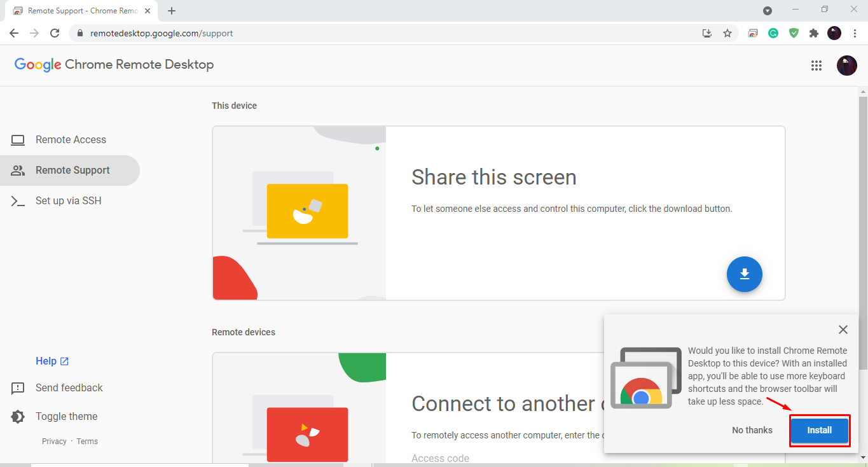
Task: Click the Google Chrome Remote Desktop logo
Action: [114, 65]
